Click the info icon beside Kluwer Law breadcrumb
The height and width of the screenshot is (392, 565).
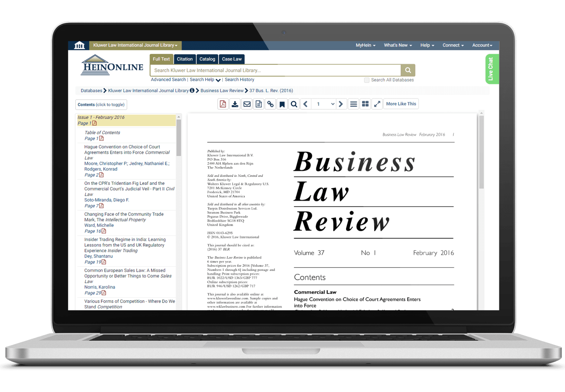(192, 90)
